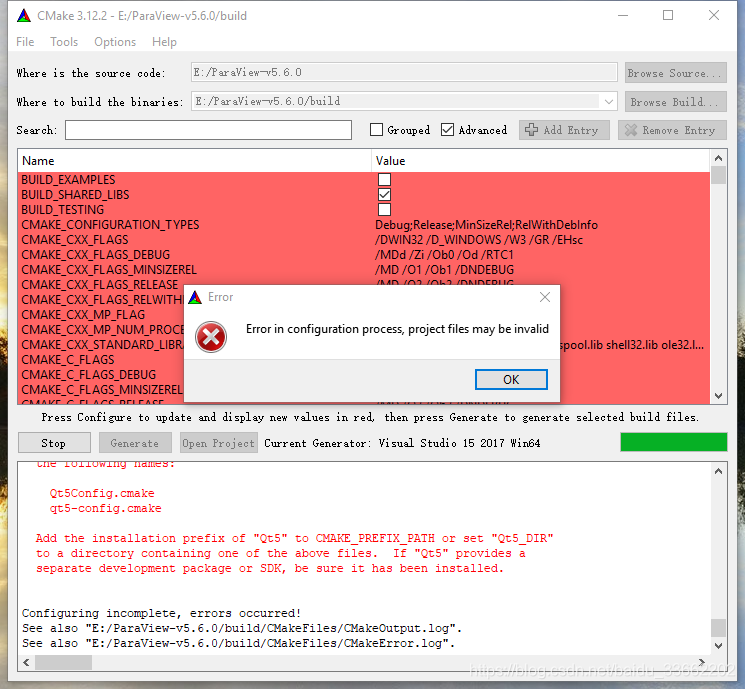
Task: Click the Generate button
Action: [x=135, y=443]
